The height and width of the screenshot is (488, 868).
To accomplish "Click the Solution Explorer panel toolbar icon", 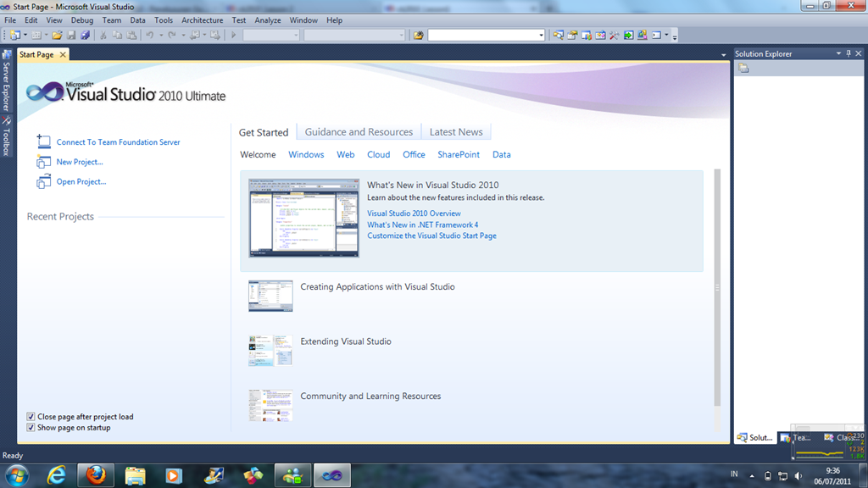I will point(743,68).
